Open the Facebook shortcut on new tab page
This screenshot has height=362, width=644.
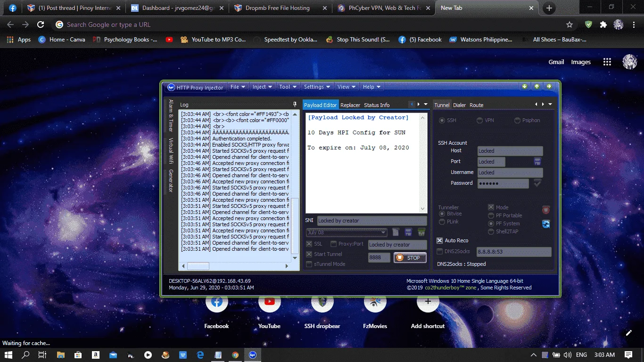coord(217,302)
